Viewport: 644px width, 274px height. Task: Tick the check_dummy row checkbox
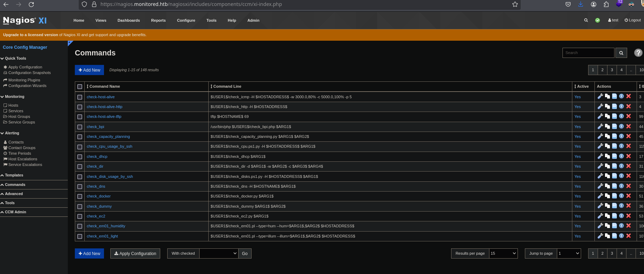(80, 207)
